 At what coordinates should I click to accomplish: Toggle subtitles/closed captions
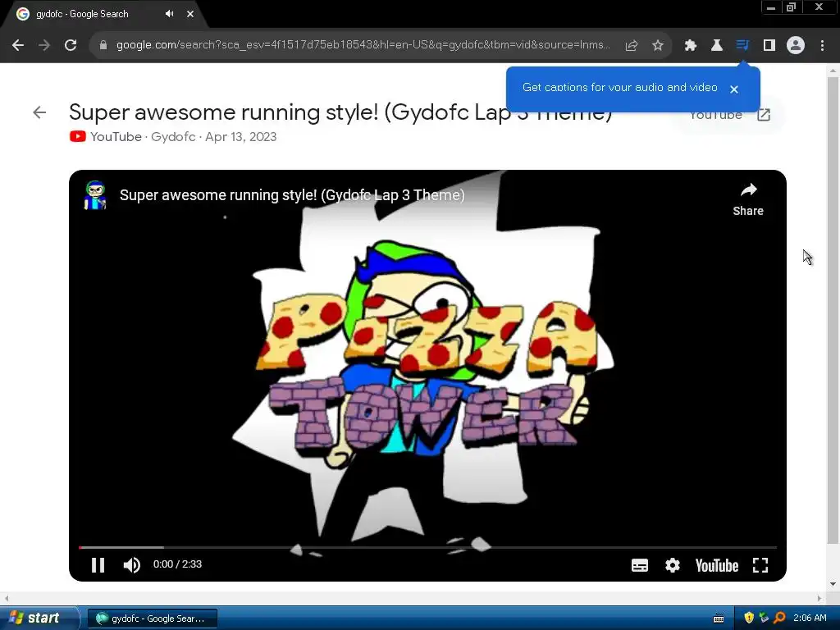[640, 565]
